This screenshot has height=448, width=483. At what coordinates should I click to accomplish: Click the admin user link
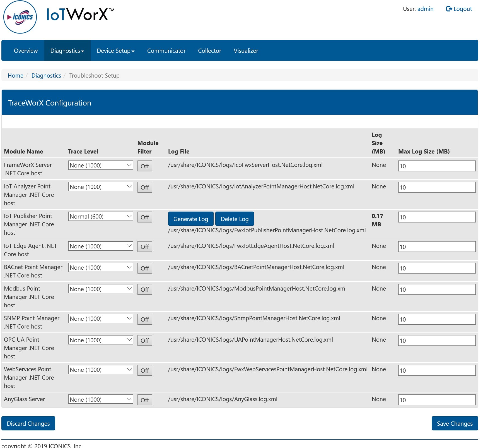(425, 9)
